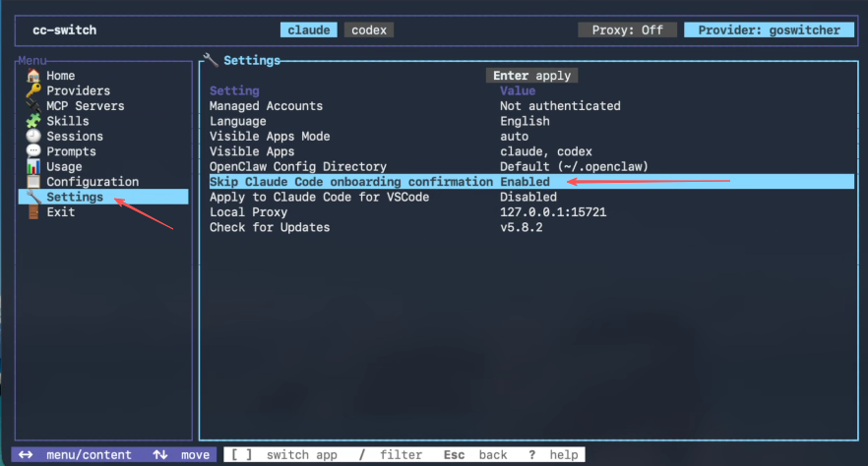Select the highlighted Settings menu item
The height and width of the screenshot is (466, 868).
[103, 197]
